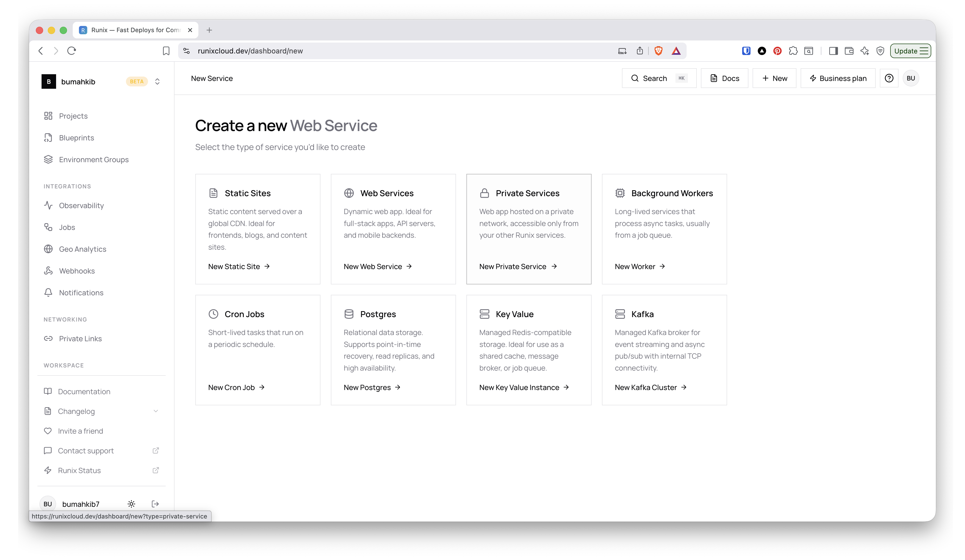The image size is (965, 560).
Task: Open Contact support external link
Action: click(86, 450)
